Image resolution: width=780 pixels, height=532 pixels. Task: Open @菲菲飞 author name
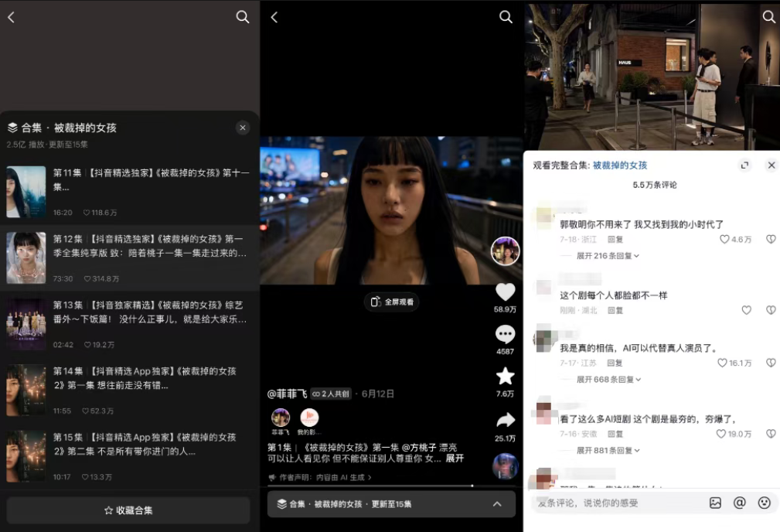(x=288, y=394)
